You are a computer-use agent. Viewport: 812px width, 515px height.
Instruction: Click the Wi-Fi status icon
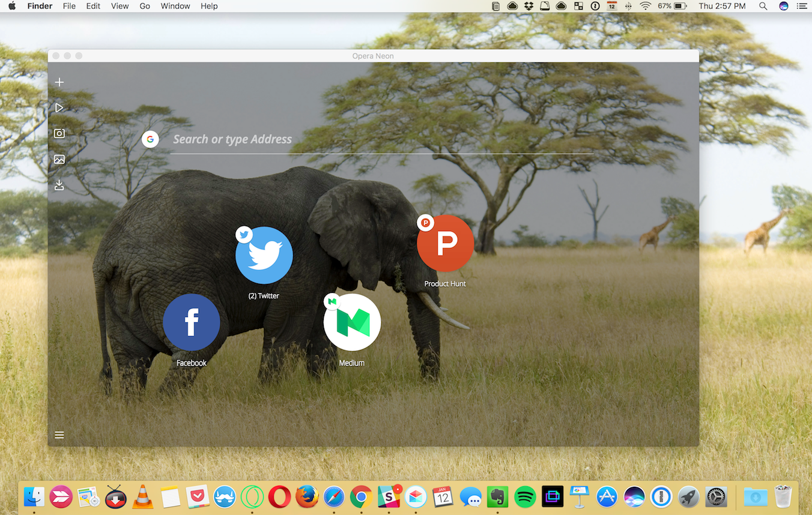pyautogui.click(x=646, y=6)
